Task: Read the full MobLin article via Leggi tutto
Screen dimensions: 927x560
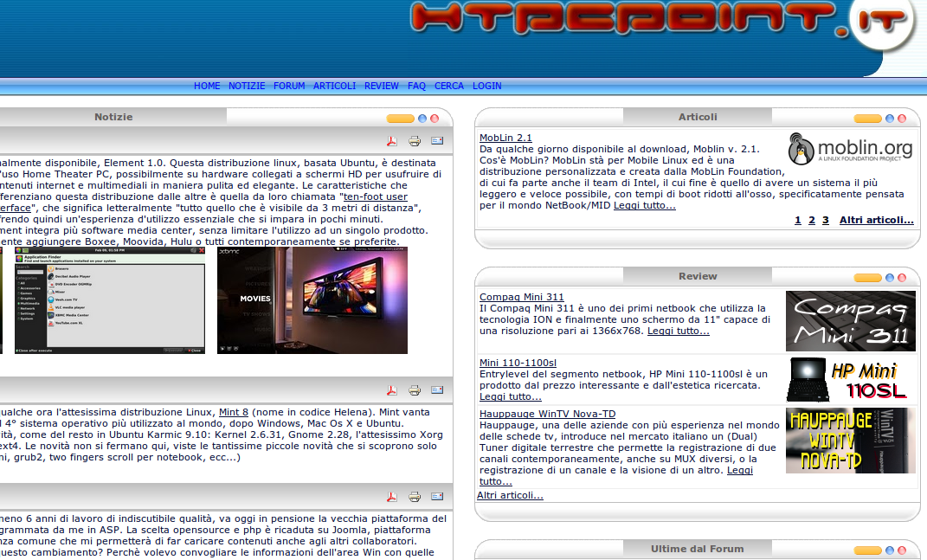Action: pyautogui.click(x=645, y=205)
